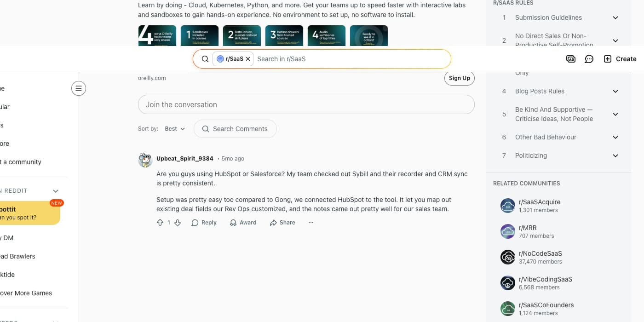Viewport: 644px width, 322px height.
Task: Click the Create post button
Action: click(620, 59)
